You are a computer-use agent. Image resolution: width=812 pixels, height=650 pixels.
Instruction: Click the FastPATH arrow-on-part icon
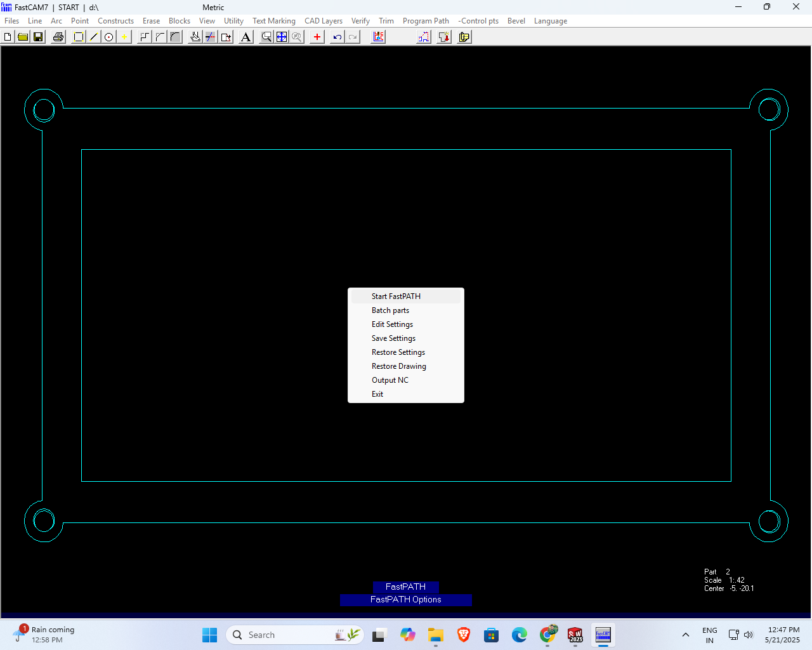(x=444, y=37)
